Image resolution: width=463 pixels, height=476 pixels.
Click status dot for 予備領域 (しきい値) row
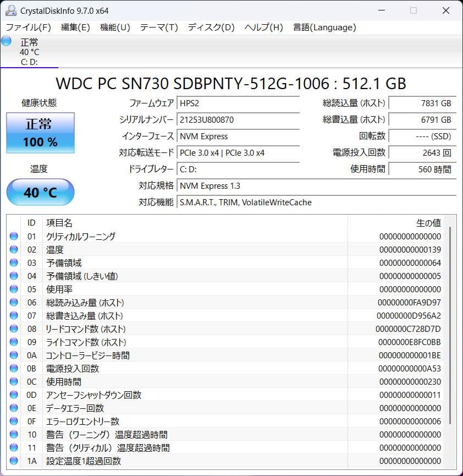14,276
